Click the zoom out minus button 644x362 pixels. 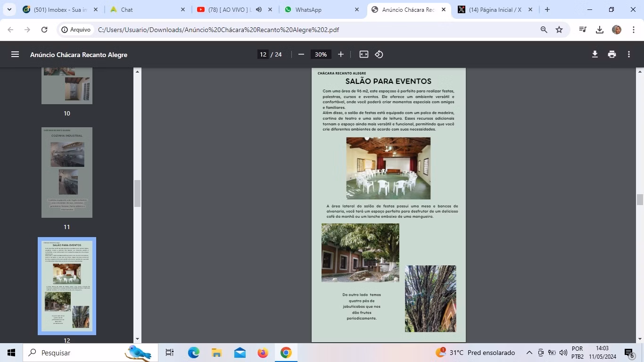301,54
